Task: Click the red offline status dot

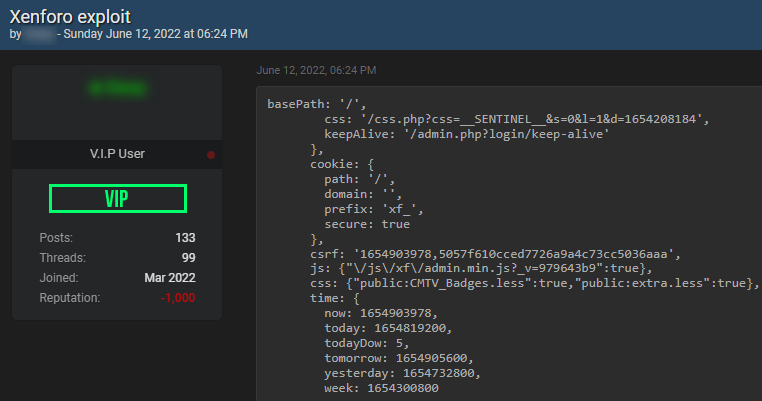Action: 211,155
